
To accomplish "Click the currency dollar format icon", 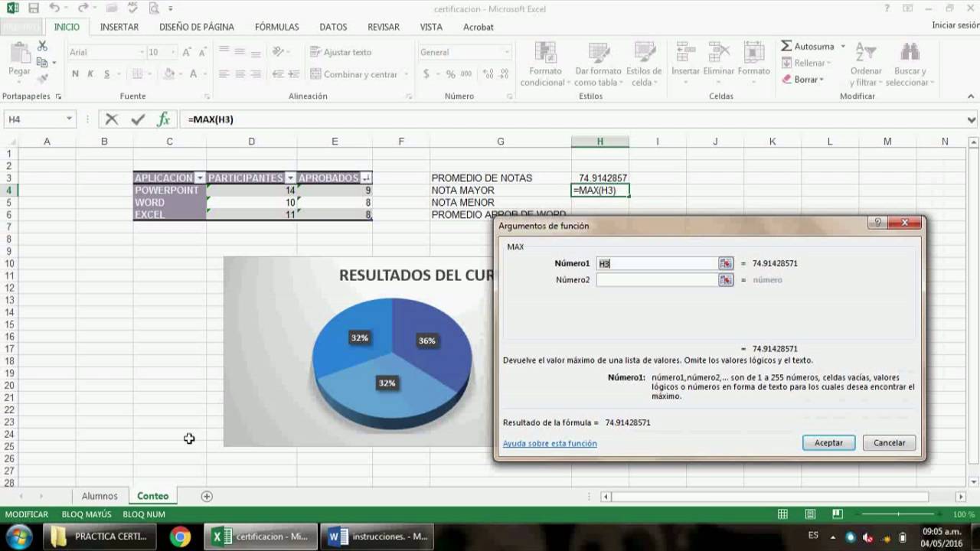I will coord(426,74).
